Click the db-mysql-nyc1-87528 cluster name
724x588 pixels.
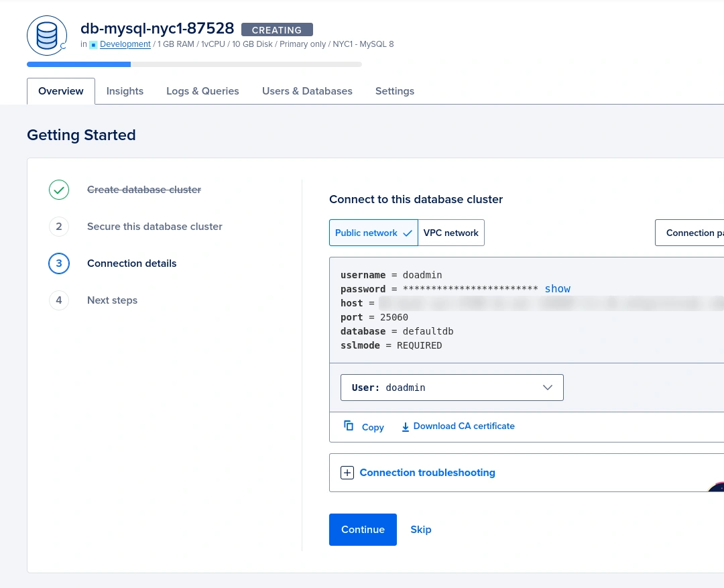click(x=157, y=28)
